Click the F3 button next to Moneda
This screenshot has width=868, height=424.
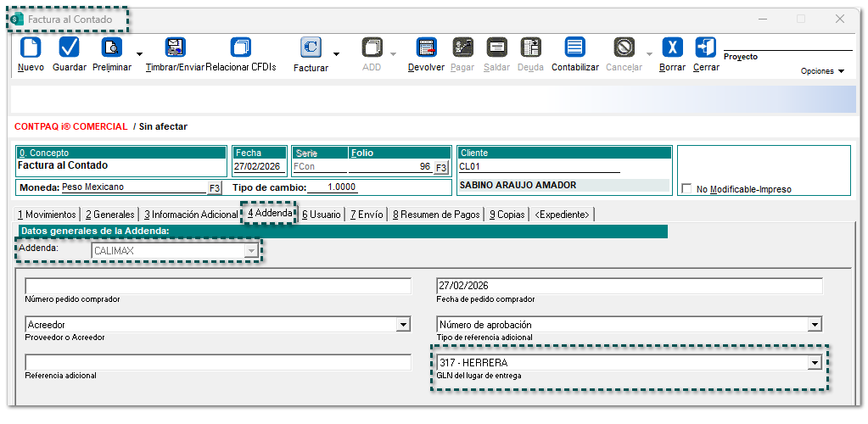click(x=215, y=187)
